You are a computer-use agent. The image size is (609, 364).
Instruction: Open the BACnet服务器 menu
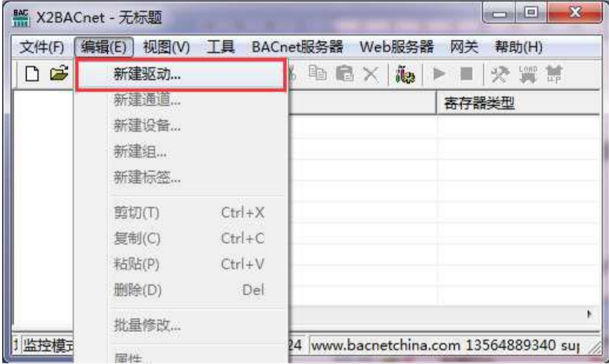(x=297, y=47)
